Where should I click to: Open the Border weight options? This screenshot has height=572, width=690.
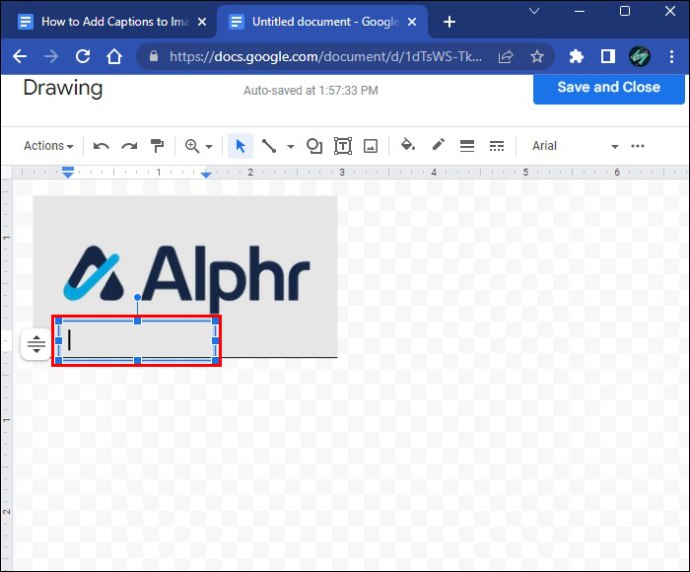[467, 146]
